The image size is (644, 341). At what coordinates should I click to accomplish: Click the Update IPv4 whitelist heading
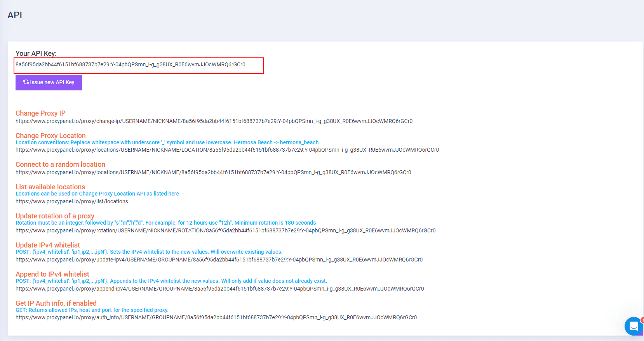click(47, 245)
